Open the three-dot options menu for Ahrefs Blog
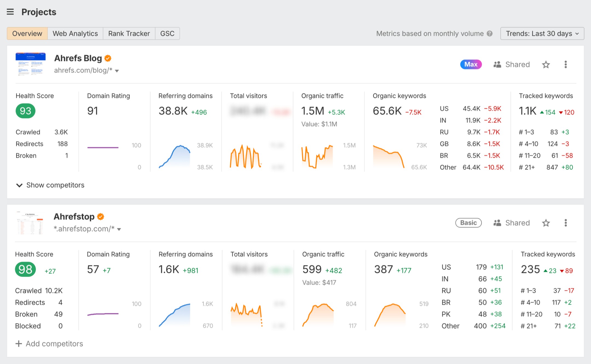The height and width of the screenshot is (364, 591). point(565,64)
